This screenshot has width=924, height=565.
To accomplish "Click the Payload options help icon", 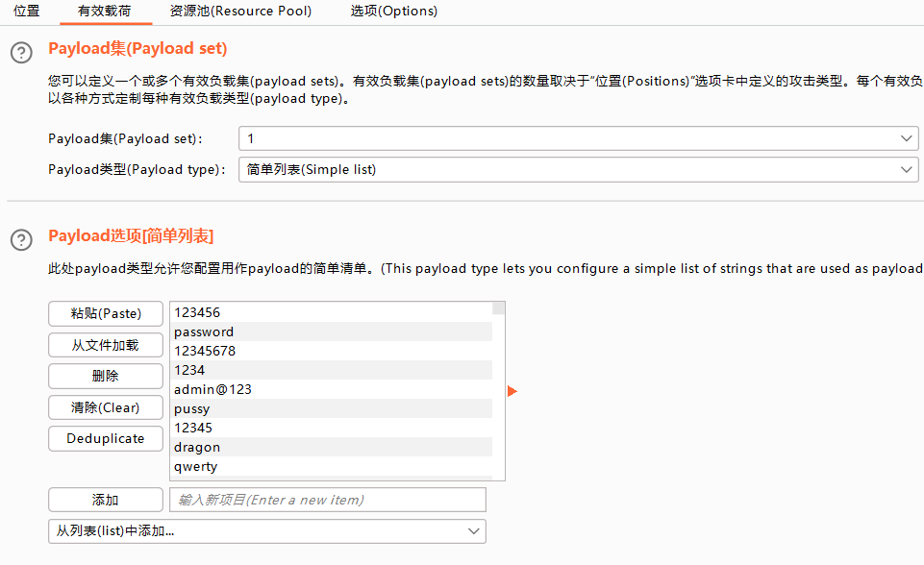I will tap(21, 239).
